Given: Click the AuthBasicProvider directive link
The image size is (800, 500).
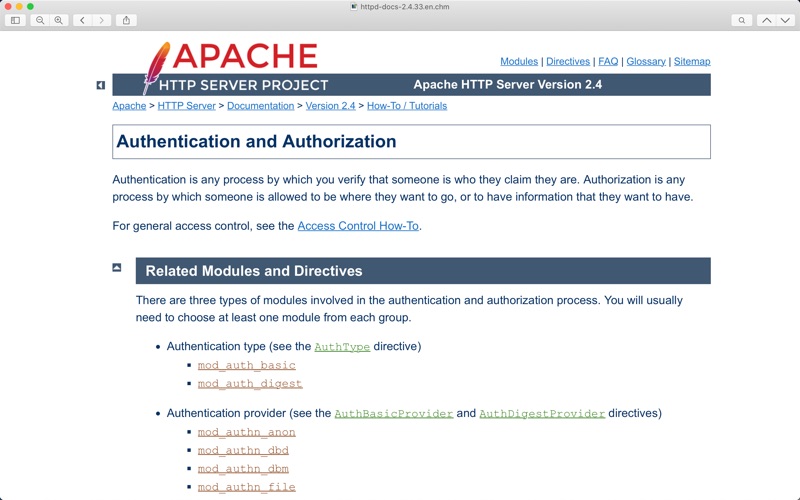Looking at the screenshot, I should (x=393, y=414).
